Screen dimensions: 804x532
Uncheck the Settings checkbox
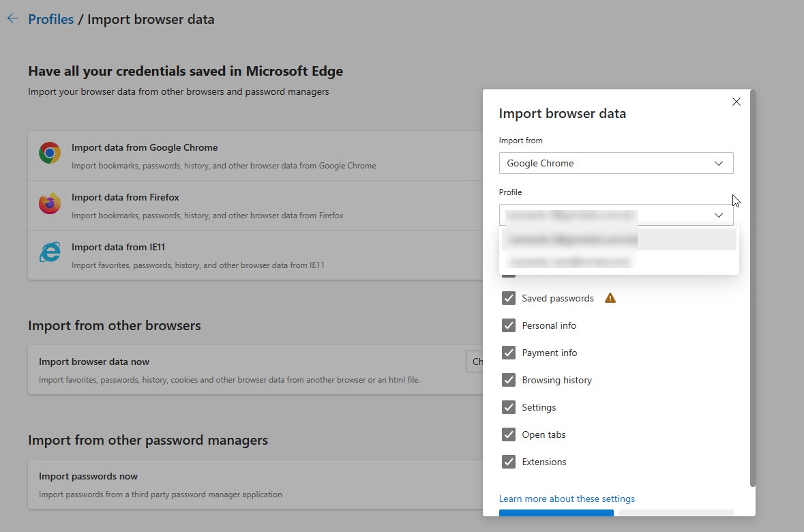click(x=509, y=407)
